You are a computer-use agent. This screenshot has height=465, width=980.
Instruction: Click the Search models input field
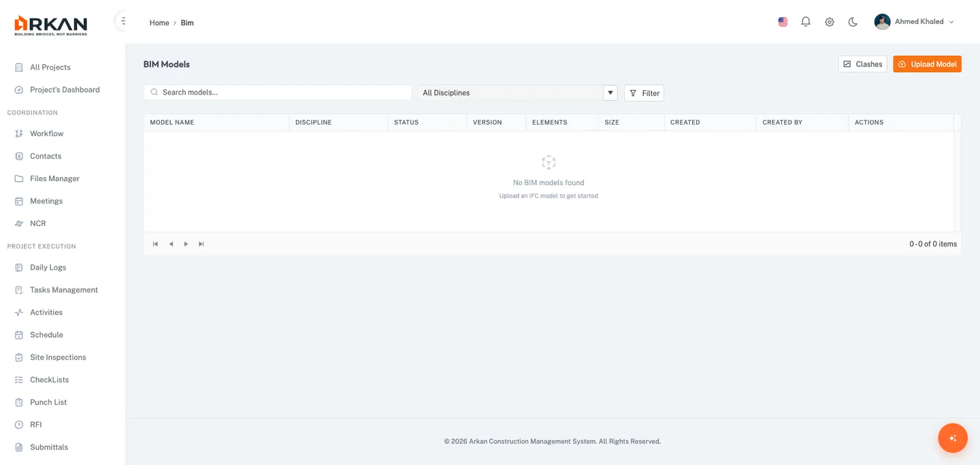pos(277,91)
